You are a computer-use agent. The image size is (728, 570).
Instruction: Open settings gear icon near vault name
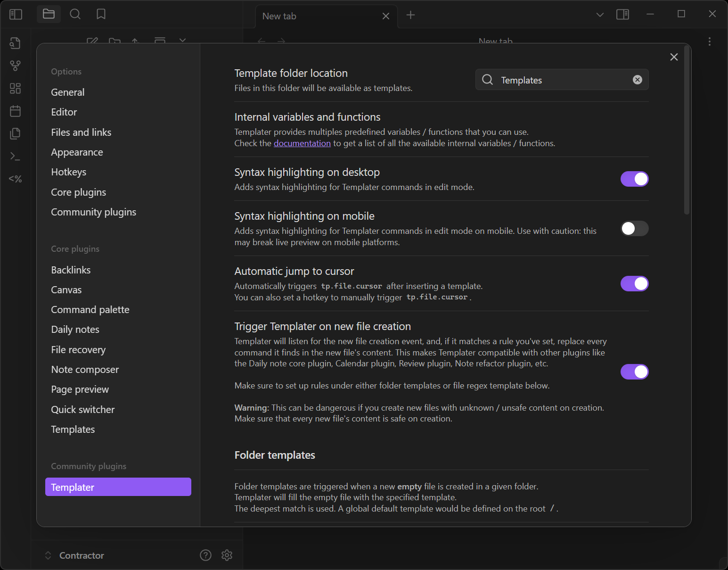coord(227,555)
